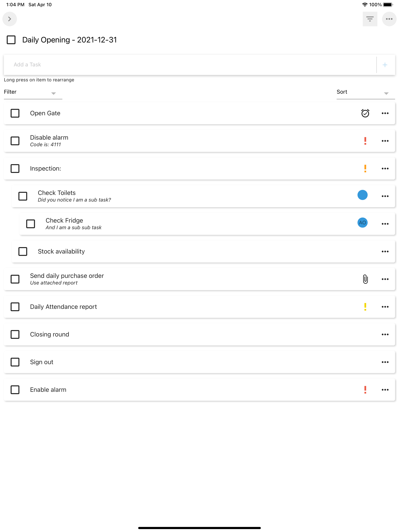The height and width of the screenshot is (532, 399).
Task: Open the top-right page options ellipsis button
Action: [389, 19]
